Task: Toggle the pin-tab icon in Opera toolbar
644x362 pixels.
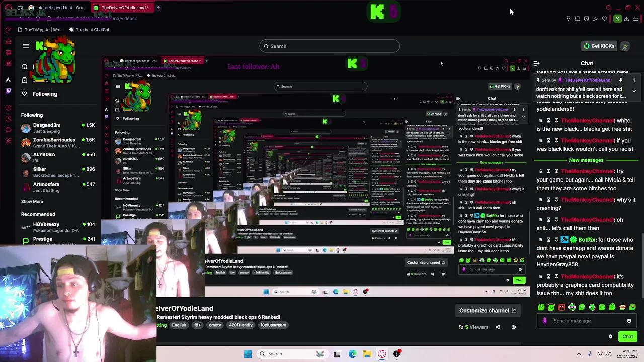Action: click(568, 19)
